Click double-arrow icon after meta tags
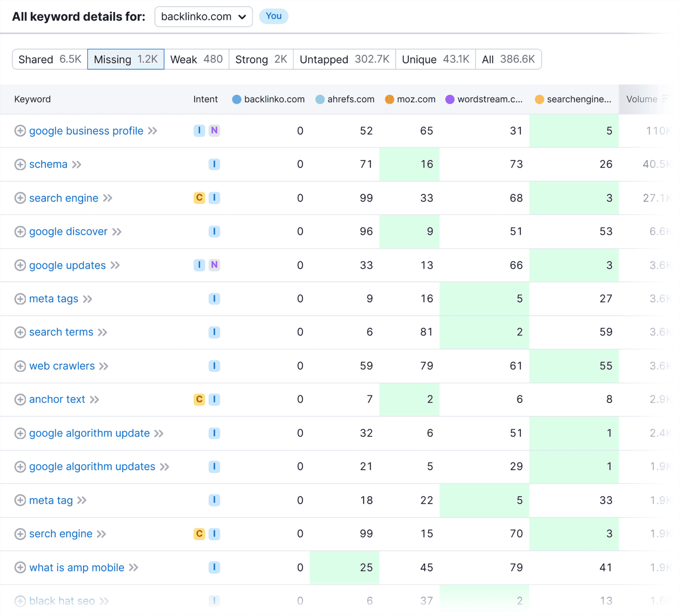680x616 pixels. click(87, 299)
